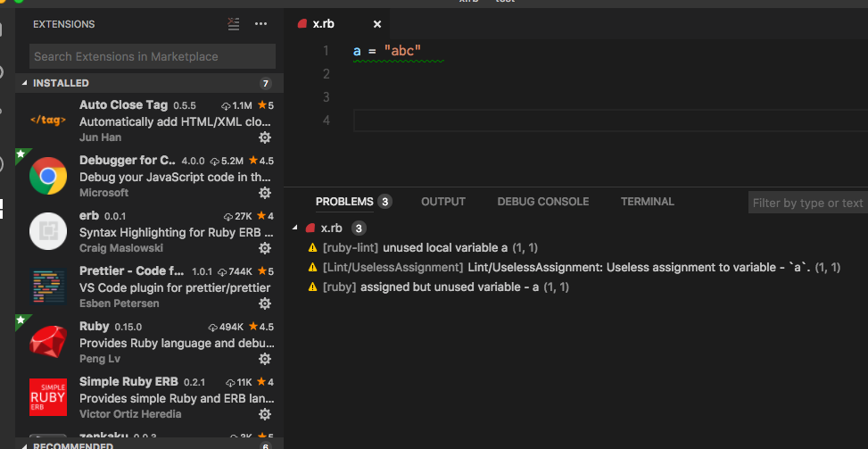Open the gear menu for Prettier extension

pos(265,303)
